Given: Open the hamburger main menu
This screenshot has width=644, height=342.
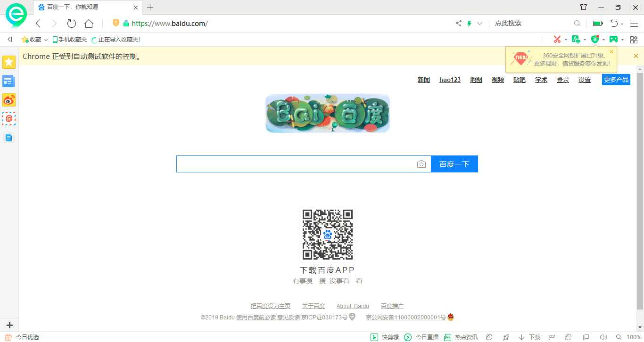Looking at the screenshot, I should coord(634,23).
